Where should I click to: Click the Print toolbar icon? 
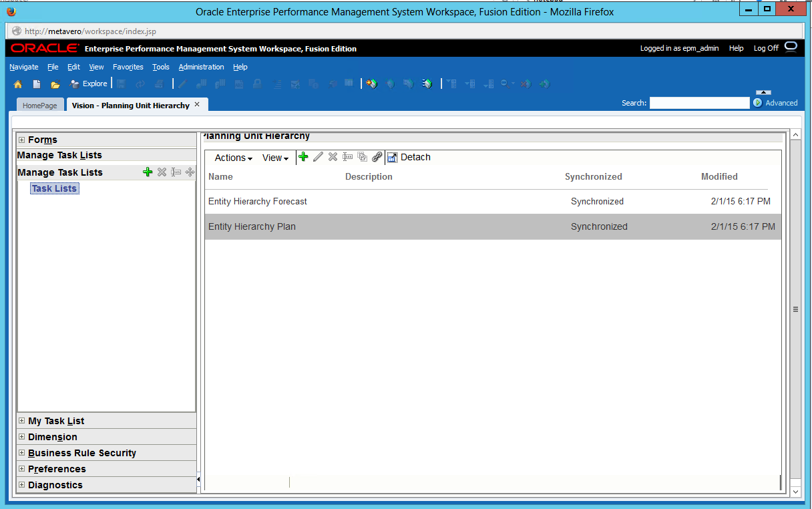point(159,84)
